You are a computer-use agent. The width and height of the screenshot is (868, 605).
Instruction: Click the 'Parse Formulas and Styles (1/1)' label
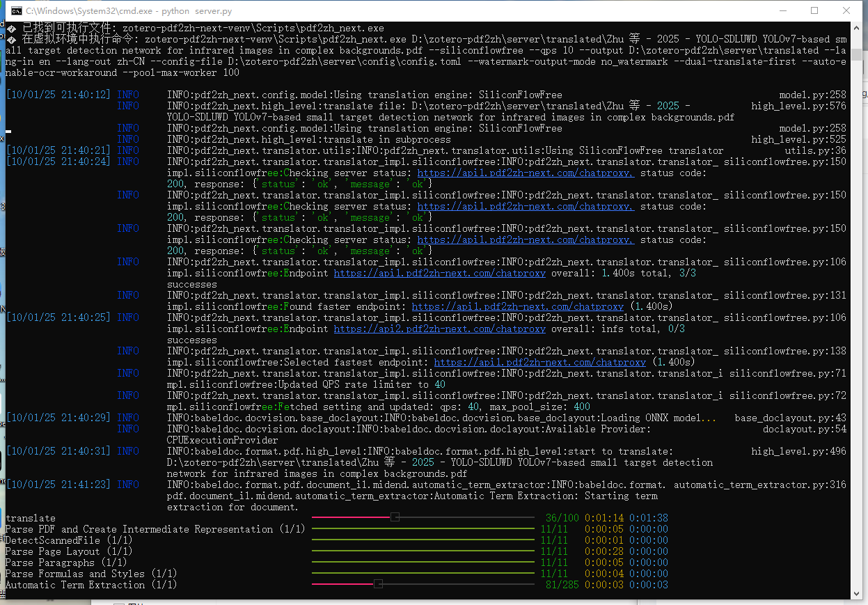(91, 574)
